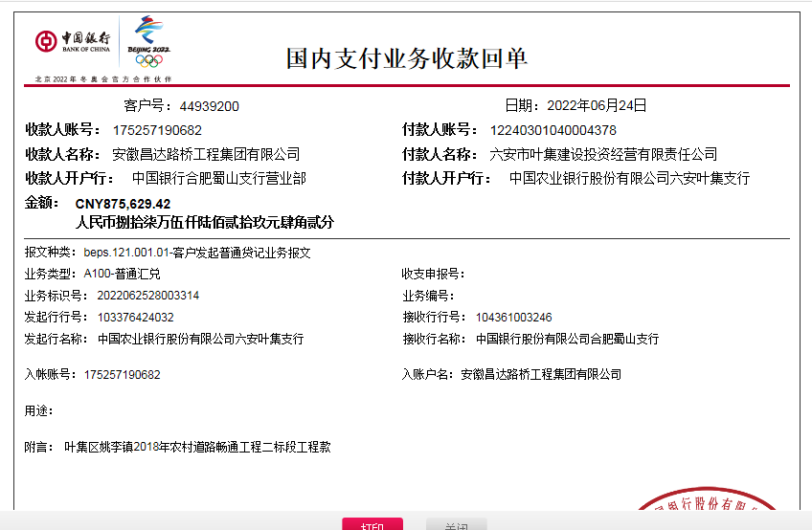This screenshot has height=530, width=812.
Task: Select sending bank number 103376424032
Action: click(x=135, y=318)
